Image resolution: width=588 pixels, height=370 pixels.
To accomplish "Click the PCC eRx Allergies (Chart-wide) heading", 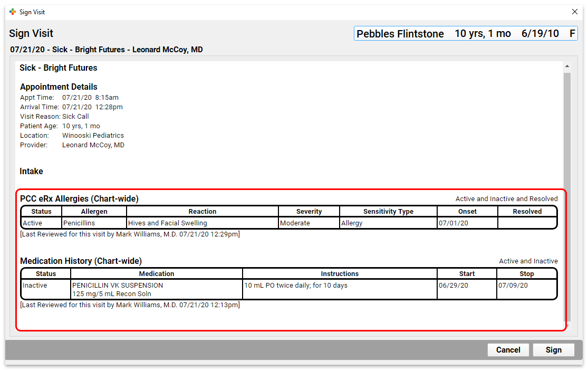I will (79, 198).
